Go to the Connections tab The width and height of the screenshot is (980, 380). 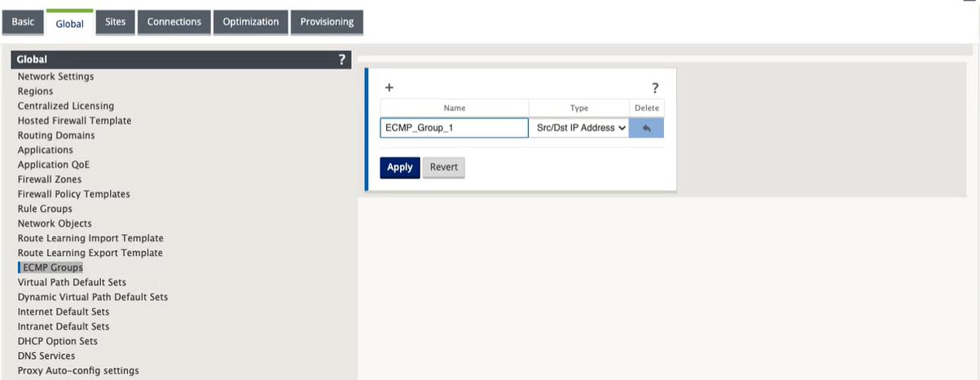pyautogui.click(x=174, y=22)
